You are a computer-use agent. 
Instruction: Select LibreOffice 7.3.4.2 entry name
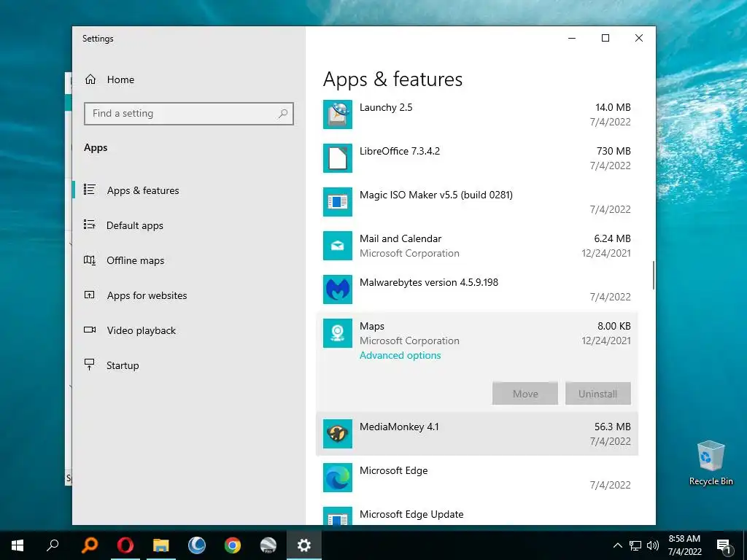(x=400, y=151)
